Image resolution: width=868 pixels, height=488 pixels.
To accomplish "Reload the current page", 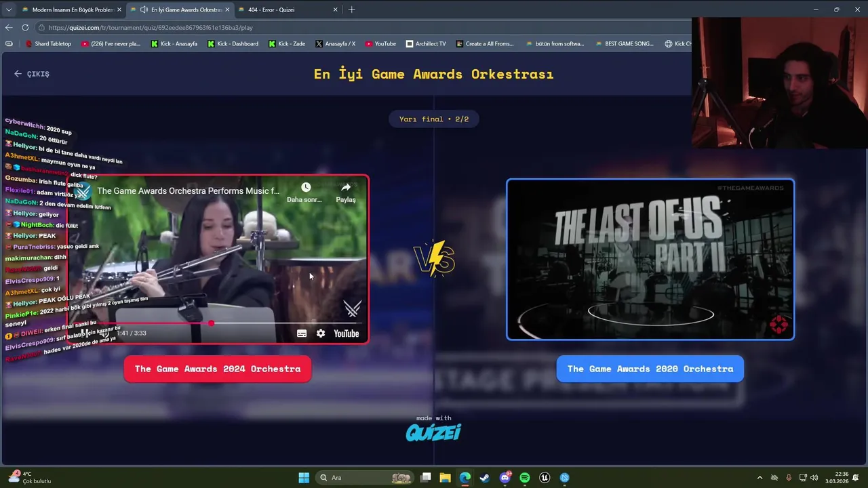I will (x=25, y=28).
